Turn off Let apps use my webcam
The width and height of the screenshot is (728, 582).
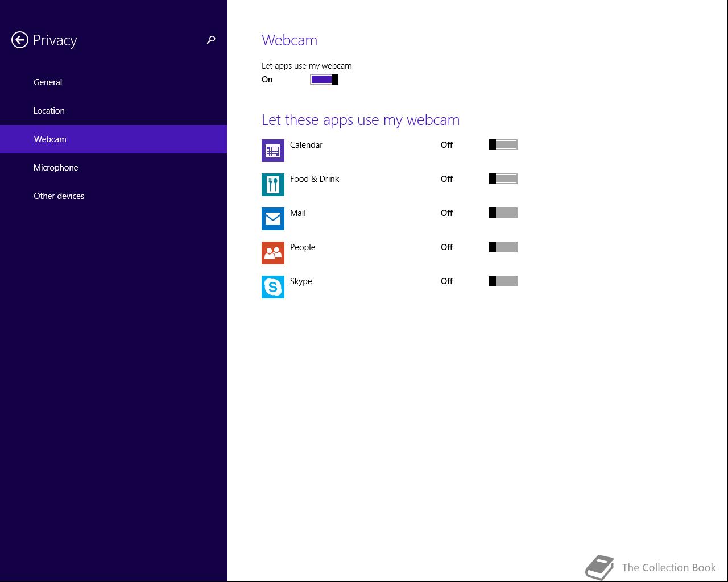[324, 80]
